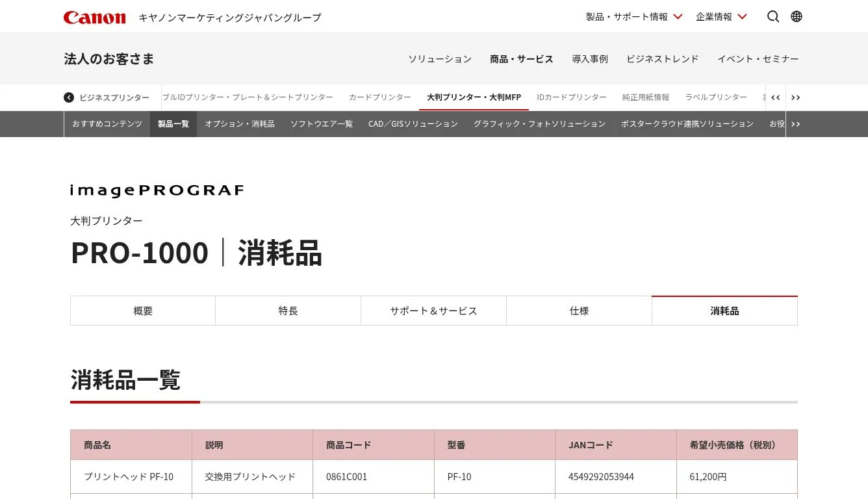This screenshot has width=868, height=499.
Task: Open ソフトウエア一覧 in the submenu
Action: [322, 124]
